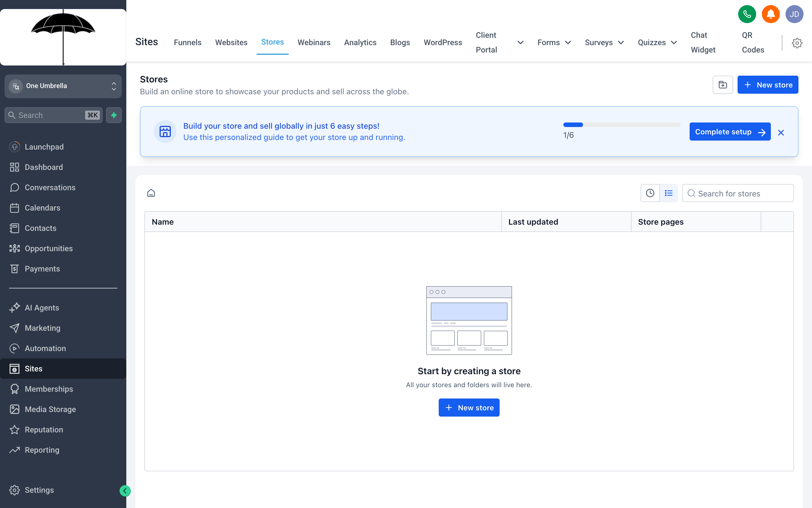Click the setup progress bar
Image resolution: width=812 pixels, height=508 pixels.
coord(621,125)
